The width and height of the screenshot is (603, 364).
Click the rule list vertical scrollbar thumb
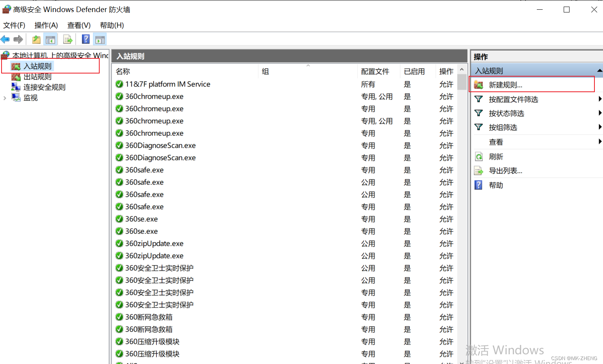(462, 82)
